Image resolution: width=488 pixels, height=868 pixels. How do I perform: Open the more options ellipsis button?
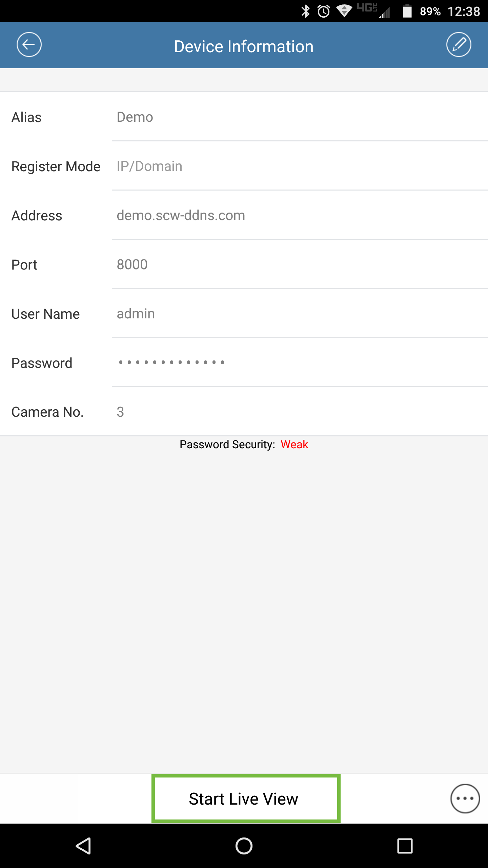click(465, 798)
